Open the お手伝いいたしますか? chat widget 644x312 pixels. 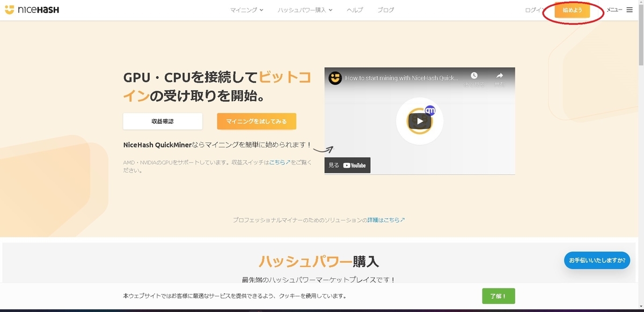tap(597, 260)
